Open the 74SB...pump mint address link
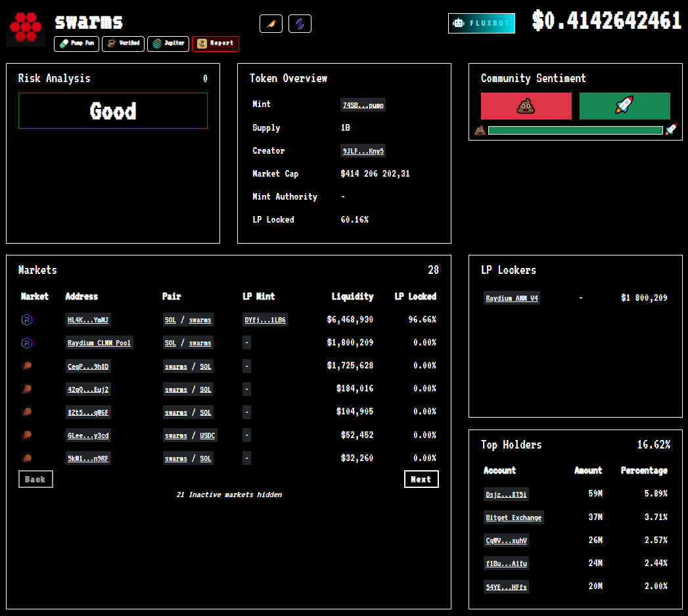 point(363,105)
